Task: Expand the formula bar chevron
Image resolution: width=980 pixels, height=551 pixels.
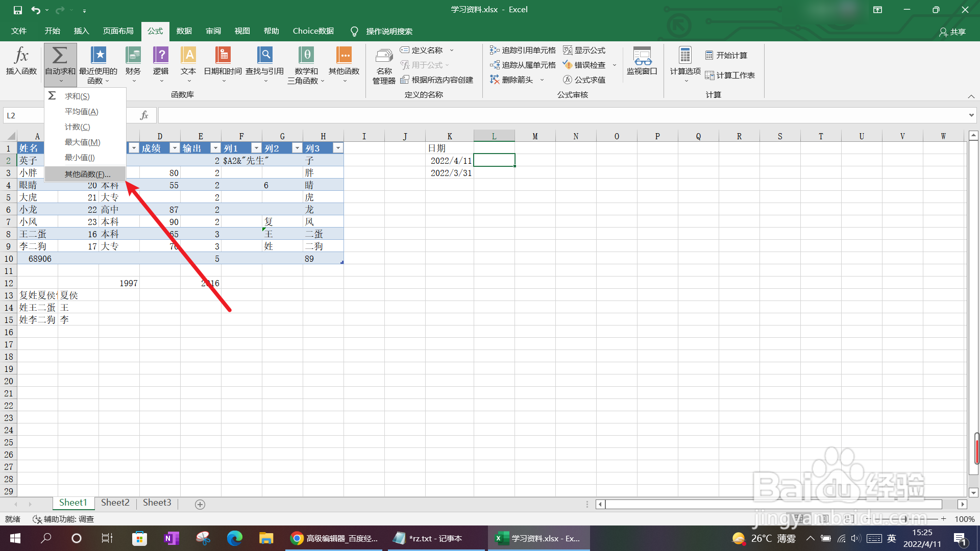Action: (x=971, y=115)
